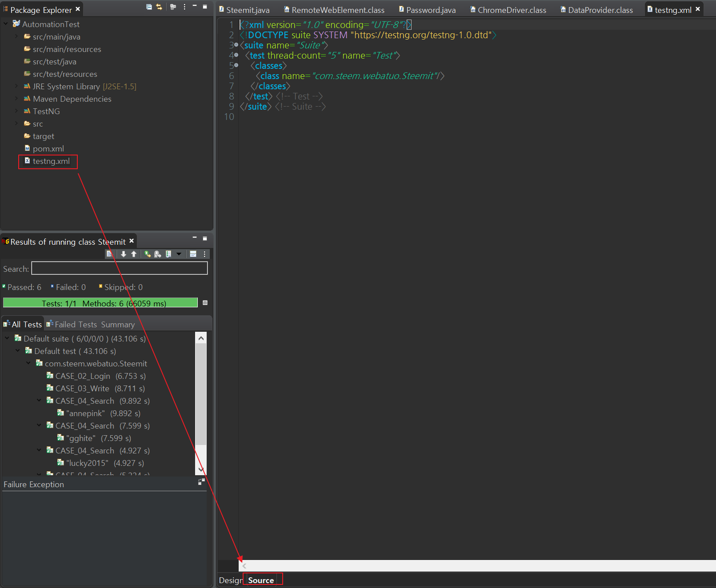This screenshot has height=588, width=716.
Task: Close the Results of running class Steemit view
Action: click(132, 241)
